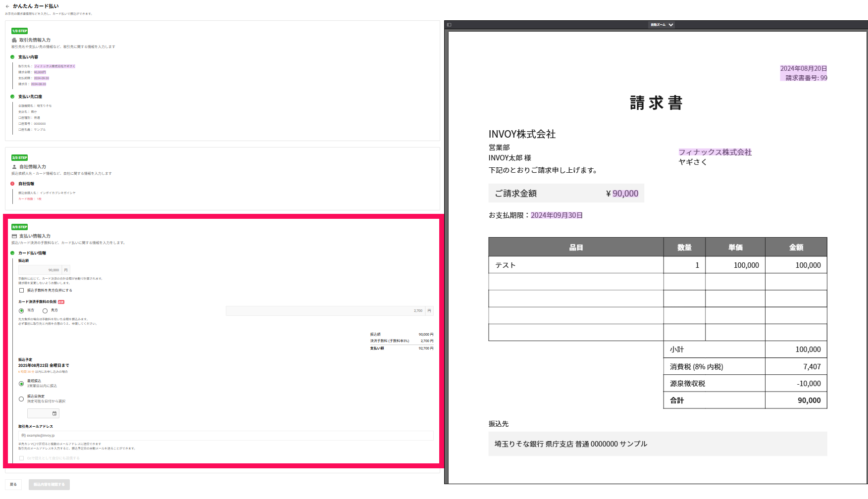Click the highlighted 2024年09月30日 due date in PDF
The height and width of the screenshot is (499, 868).
(557, 215)
